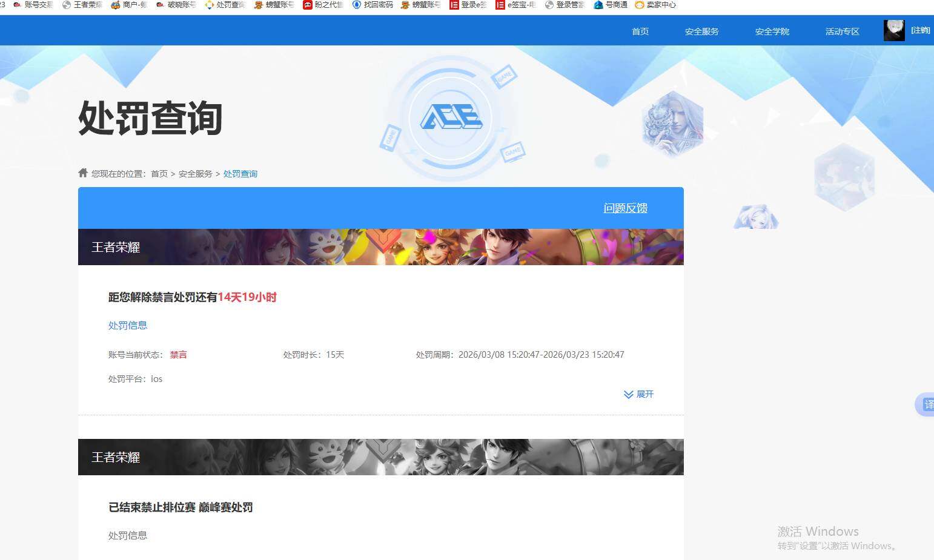Image resolution: width=934 pixels, height=560 pixels.
Task: Select the 活动专区 navigation menu
Action: (x=842, y=31)
